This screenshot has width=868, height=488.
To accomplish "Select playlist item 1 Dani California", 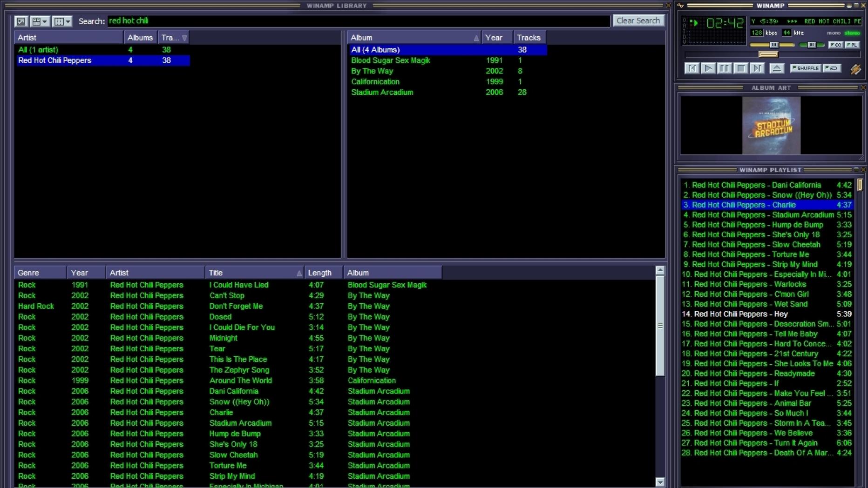I will pos(767,185).
